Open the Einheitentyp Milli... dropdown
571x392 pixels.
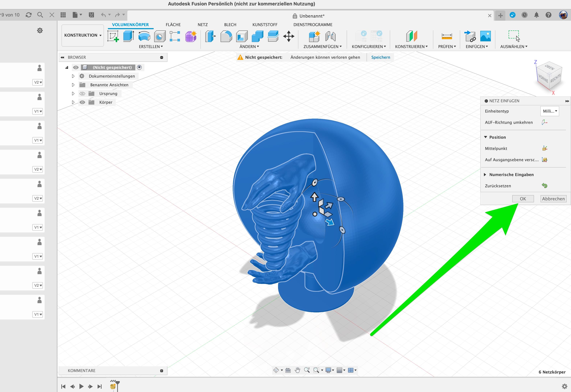tap(550, 111)
